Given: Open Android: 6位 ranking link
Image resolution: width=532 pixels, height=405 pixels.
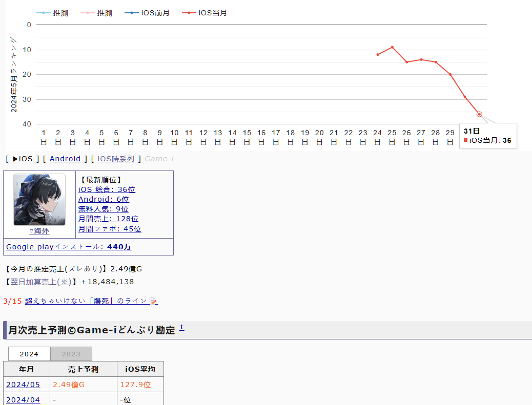Looking at the screenshot, I should coord(104,199).
